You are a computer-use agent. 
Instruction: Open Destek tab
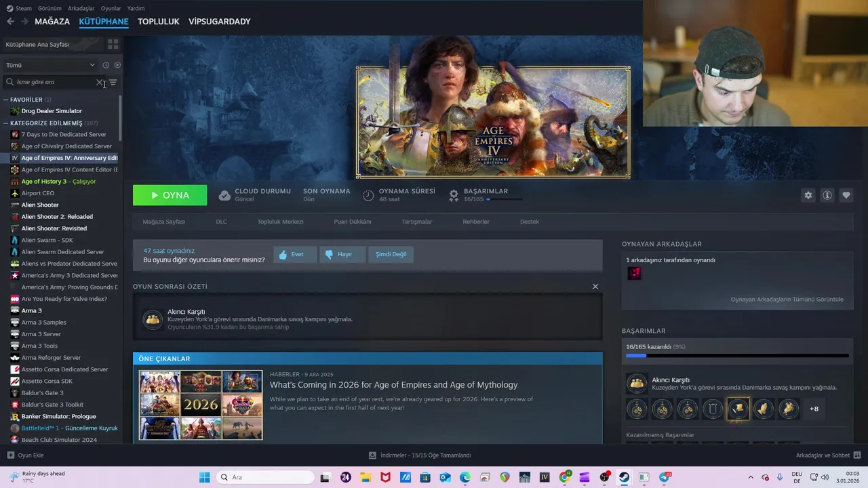pyautogui.click(x=530, y=222)
